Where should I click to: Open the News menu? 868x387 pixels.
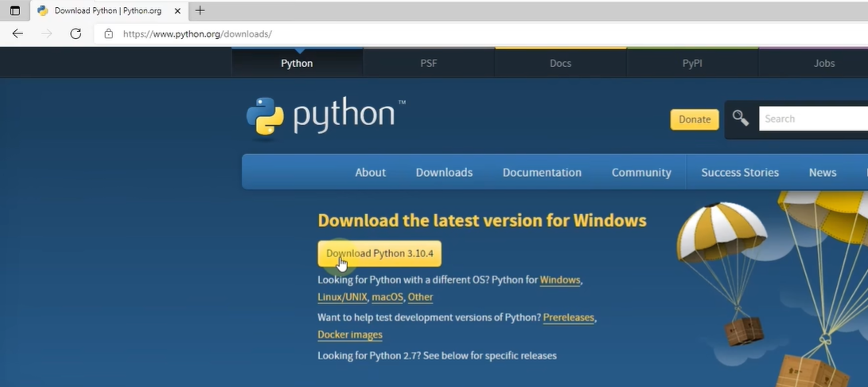[x=823, y=173]
